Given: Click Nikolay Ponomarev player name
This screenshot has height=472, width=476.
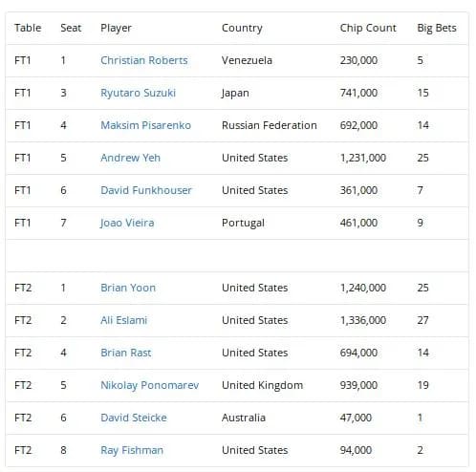Looking at the screenshot, I should point(149,385).
